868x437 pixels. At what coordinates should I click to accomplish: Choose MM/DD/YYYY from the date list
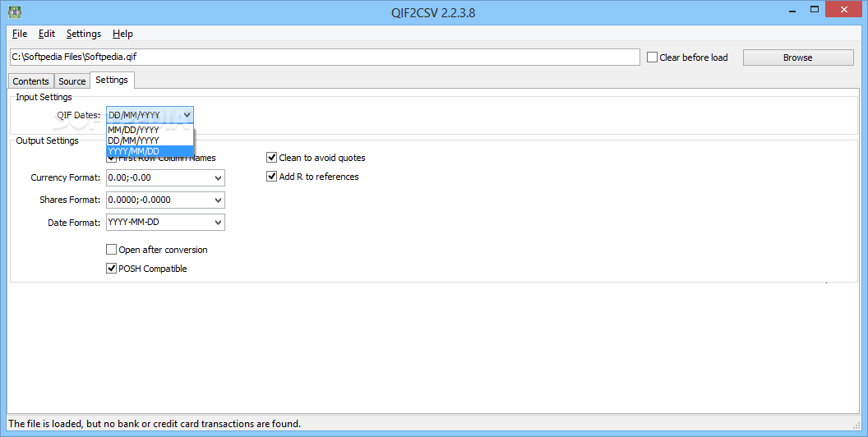(150, 130)
